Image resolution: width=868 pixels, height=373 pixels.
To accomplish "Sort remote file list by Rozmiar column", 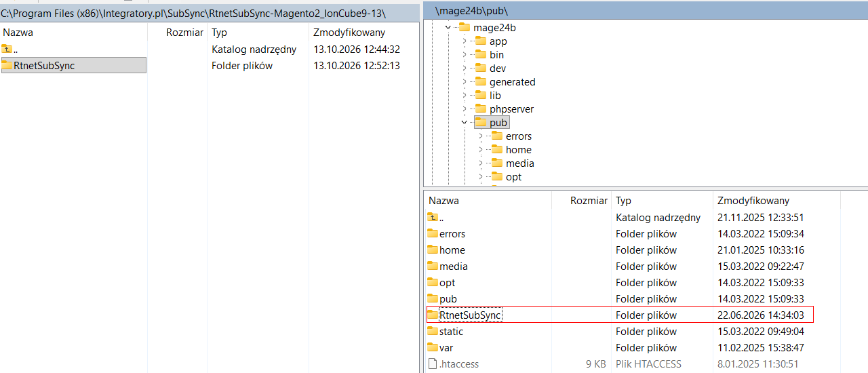I will (580, 200).
